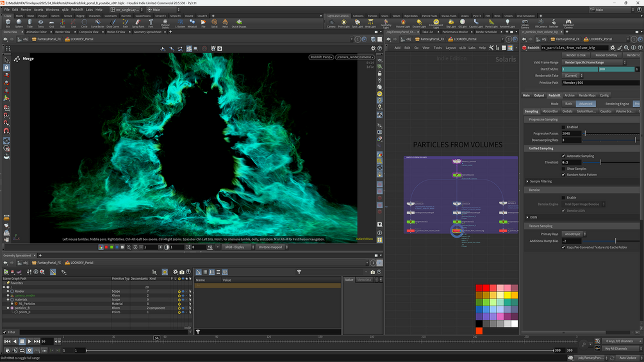Switch to the Motion Blur tab
The image size is (644, 362).
(x=550, y=111)
